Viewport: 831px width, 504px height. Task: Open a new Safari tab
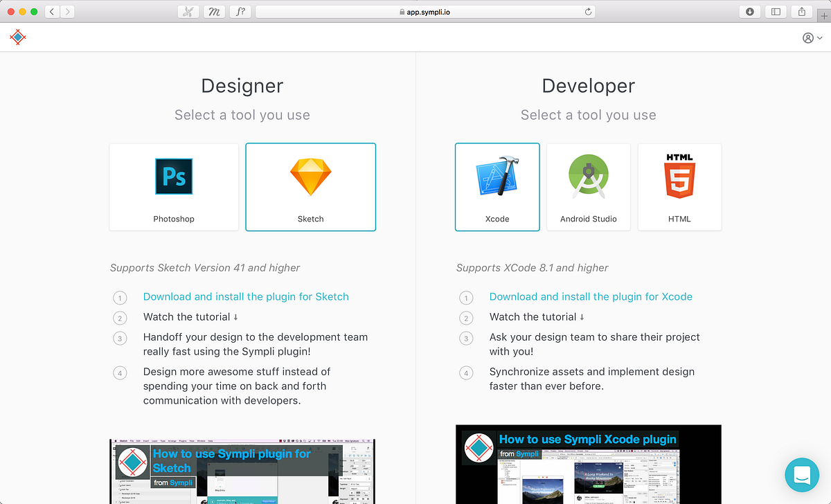pos(823,16)
